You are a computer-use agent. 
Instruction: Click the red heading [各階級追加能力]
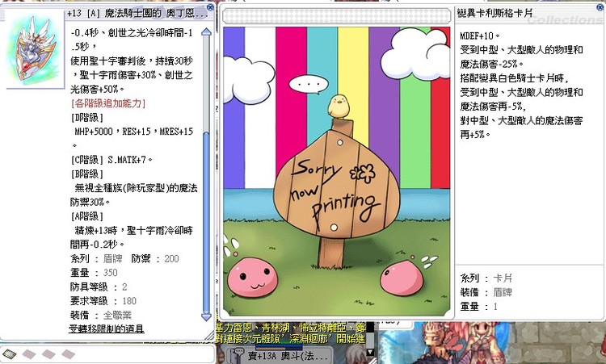tap(107, 103)
